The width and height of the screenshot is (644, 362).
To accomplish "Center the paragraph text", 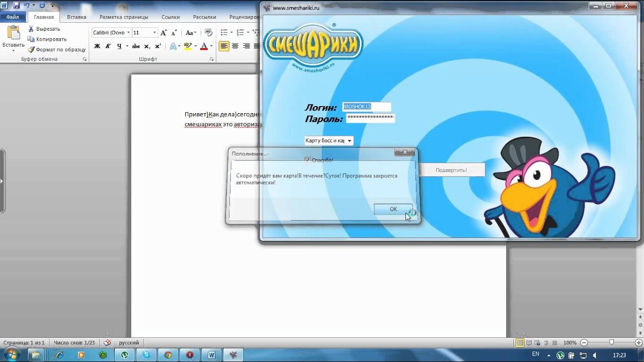I will [x=235, y=46].
